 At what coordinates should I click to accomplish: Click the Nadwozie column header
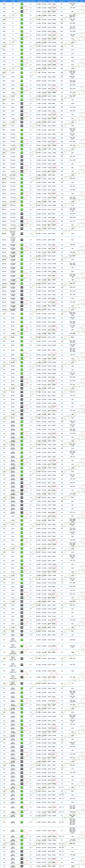point(62,1)
